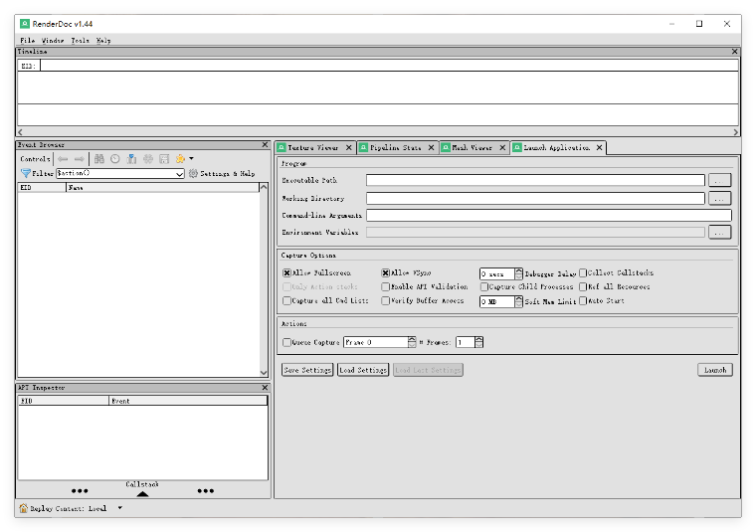This screenshot has height=532, width=756.
Task: Click the RenderDoc logo in title bar
Action: pos(25,24)
